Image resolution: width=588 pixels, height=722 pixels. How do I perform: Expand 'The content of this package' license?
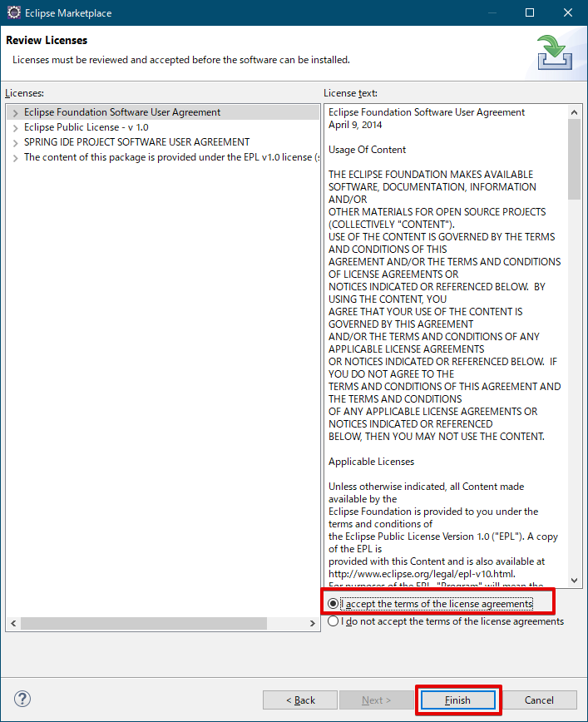pyautogui.click(x=15, y=158)
